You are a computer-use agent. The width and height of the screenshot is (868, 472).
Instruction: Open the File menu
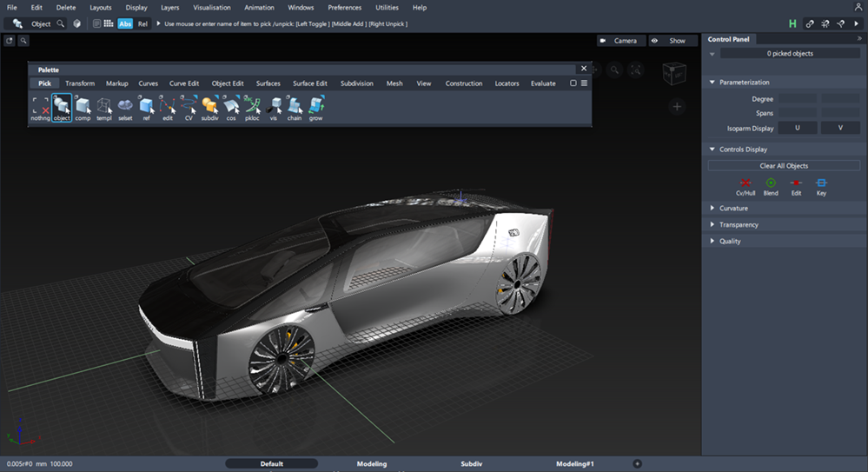click(x=11, y=7)
